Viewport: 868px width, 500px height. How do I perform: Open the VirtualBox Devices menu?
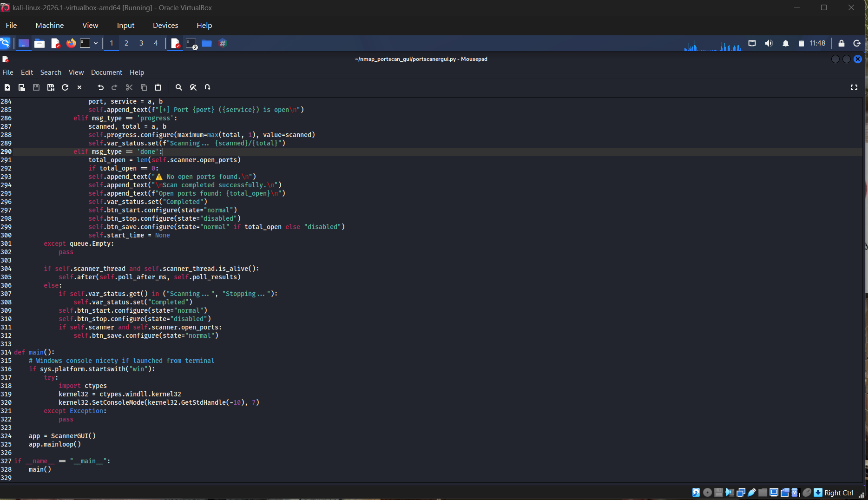pos(165,26)
